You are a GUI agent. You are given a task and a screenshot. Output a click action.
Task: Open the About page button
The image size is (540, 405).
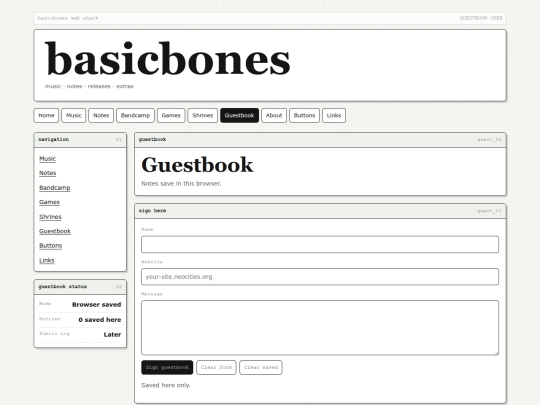click(274, 115)
